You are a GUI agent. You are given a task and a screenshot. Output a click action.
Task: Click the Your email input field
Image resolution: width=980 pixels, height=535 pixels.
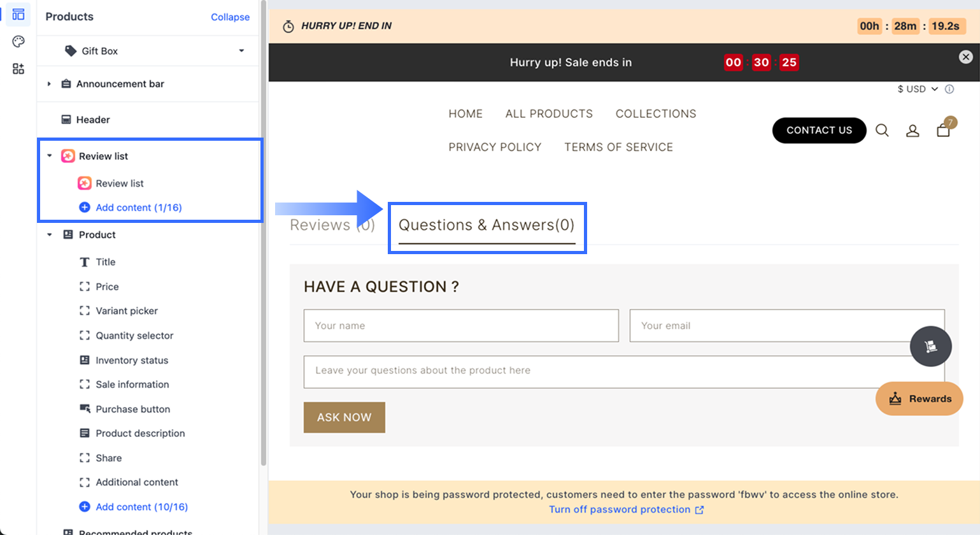pos(787,325)
